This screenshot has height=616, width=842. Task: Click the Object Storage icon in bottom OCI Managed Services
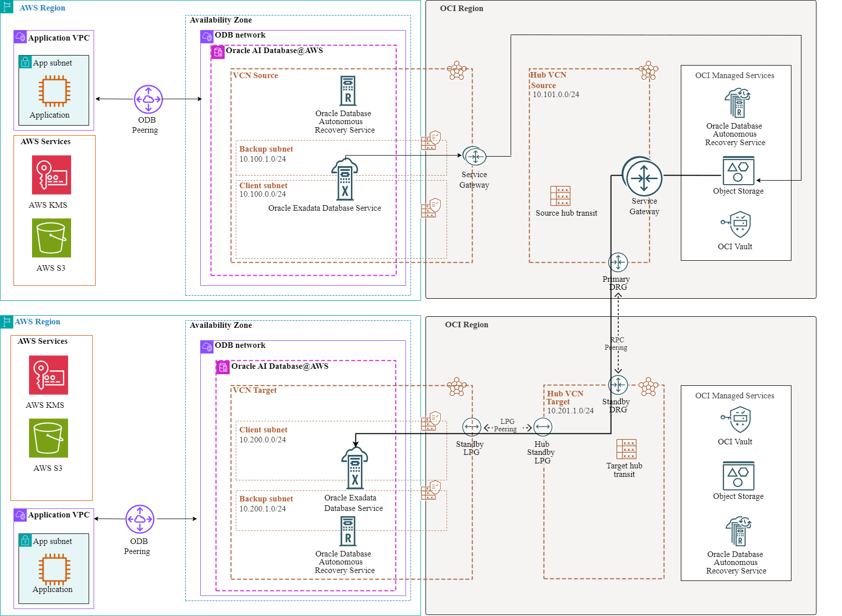click(x=738, y=476)
